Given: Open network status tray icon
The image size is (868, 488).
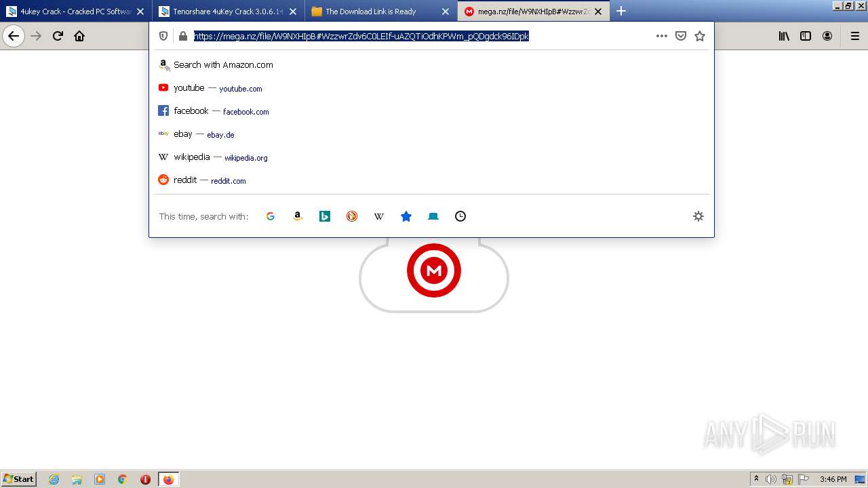Looking at the screenshot, I should coord(787,479).
